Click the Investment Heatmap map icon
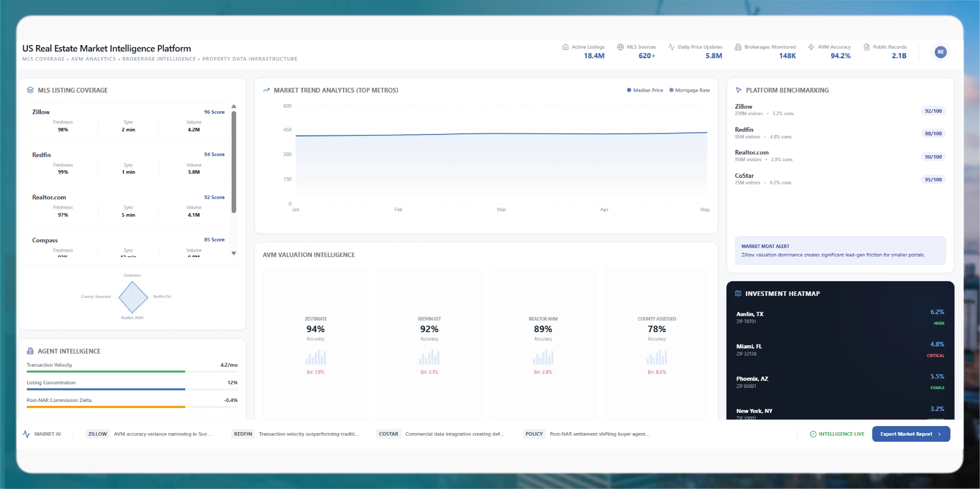Screen dimensions: 980x489 coord(738,293)
